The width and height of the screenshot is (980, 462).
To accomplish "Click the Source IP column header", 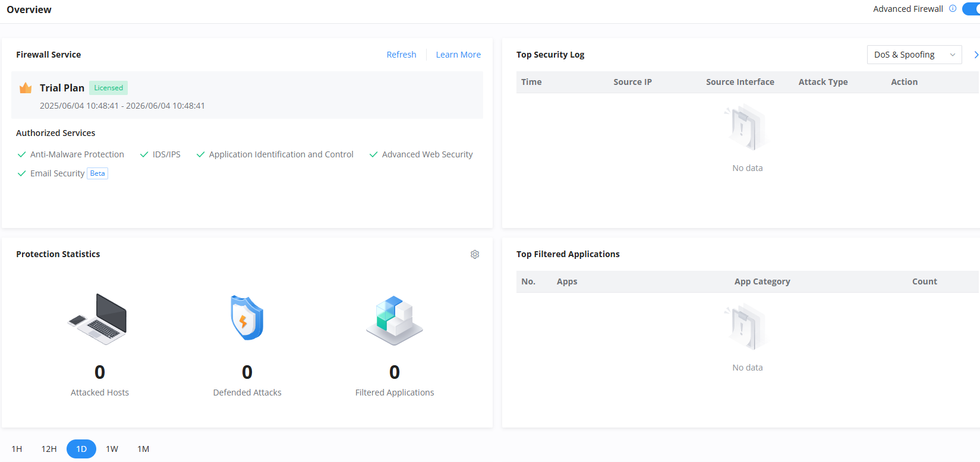I will (x=632, y=82).
